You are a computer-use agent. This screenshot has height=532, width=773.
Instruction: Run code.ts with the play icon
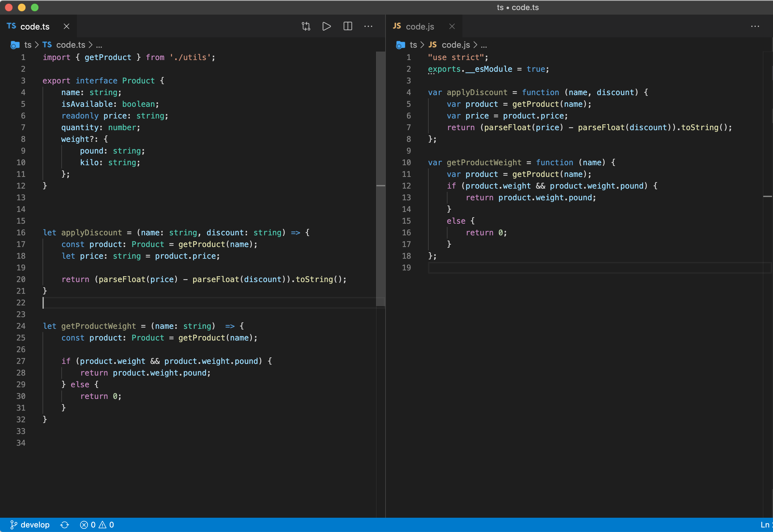pyautogui.click(x=326, y=26)
